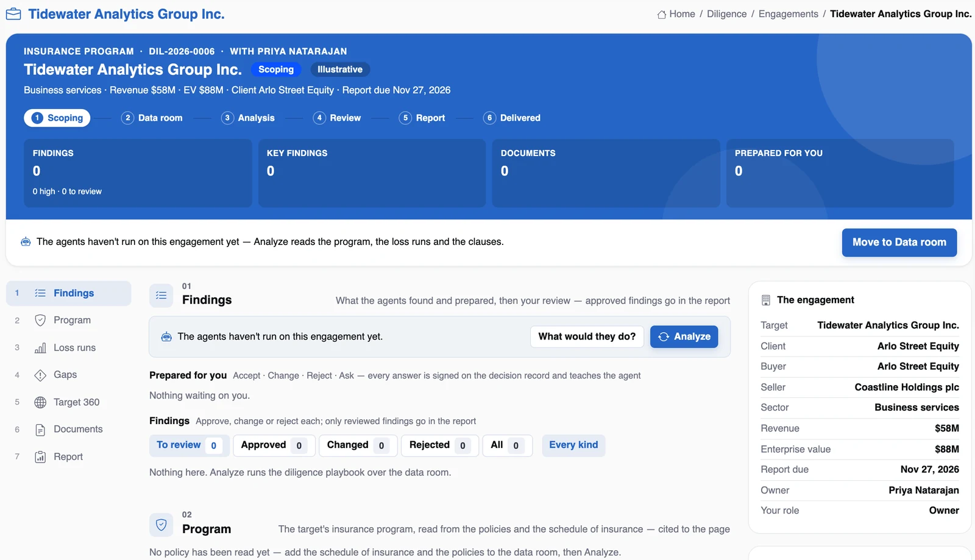Go to the Data room stage step

click(x=152, y=118)
